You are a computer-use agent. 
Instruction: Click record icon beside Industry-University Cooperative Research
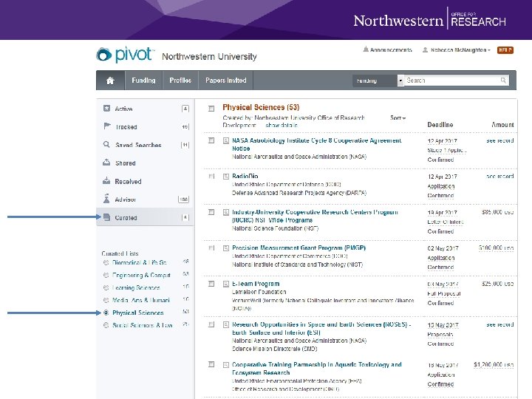click(226, 212)
